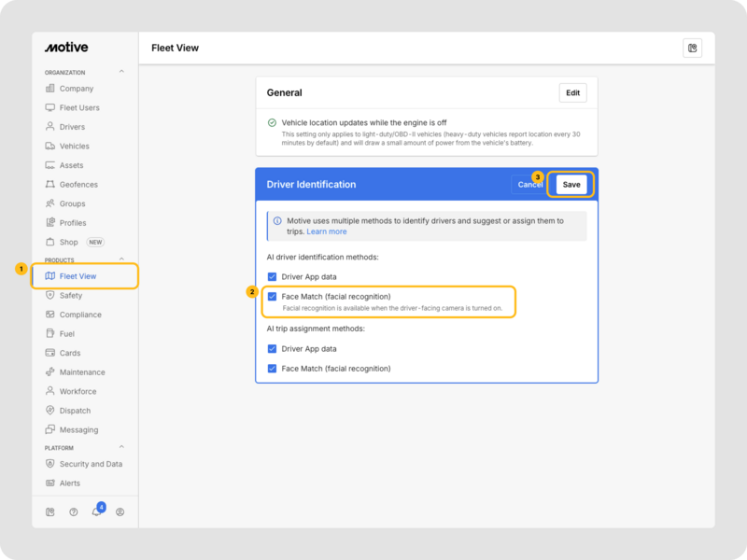Image resolution: width=747 pixels, height=560 pixels.
Task: Click the Geofences icon in sidebar
Action: pos(50,185)
